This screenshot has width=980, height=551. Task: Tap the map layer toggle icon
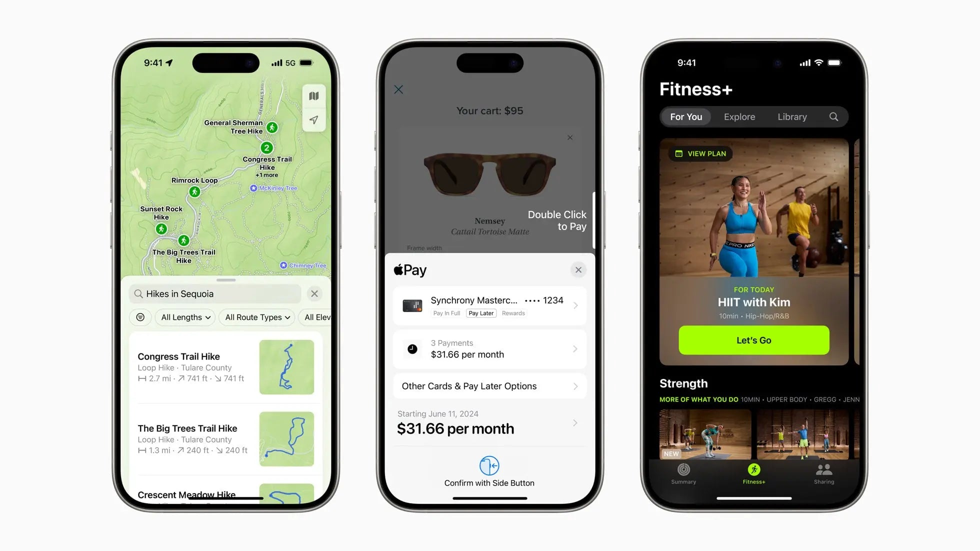pos(313,95)
